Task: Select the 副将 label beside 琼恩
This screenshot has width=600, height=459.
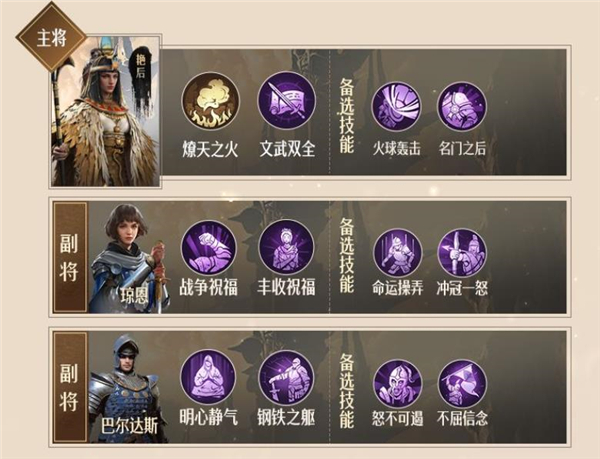Action: pyautogui.click(x=69, y=257)
